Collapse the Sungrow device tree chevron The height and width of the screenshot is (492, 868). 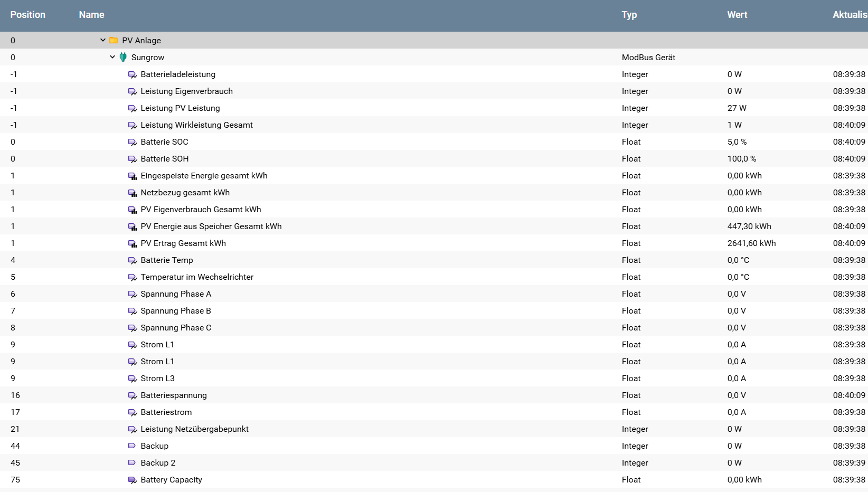(112, 57)
